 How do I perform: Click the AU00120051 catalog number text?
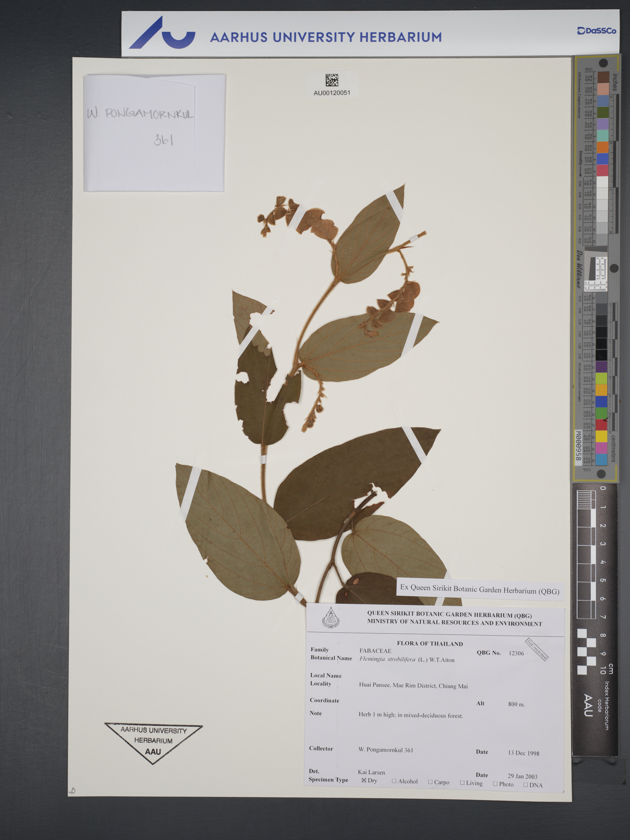[332, 93]
